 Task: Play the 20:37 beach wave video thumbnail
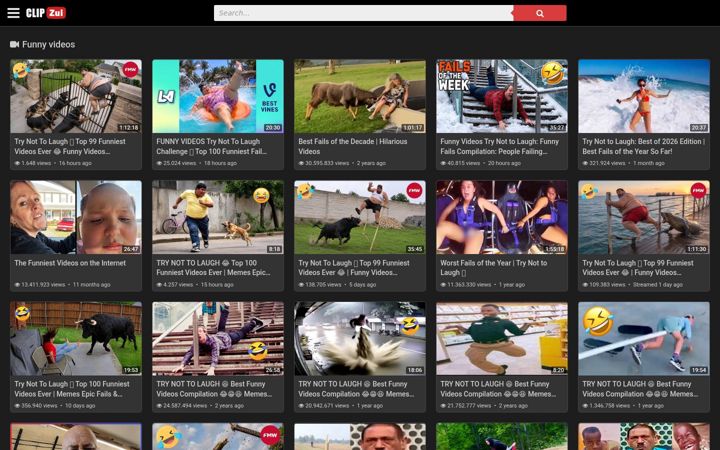644,96
